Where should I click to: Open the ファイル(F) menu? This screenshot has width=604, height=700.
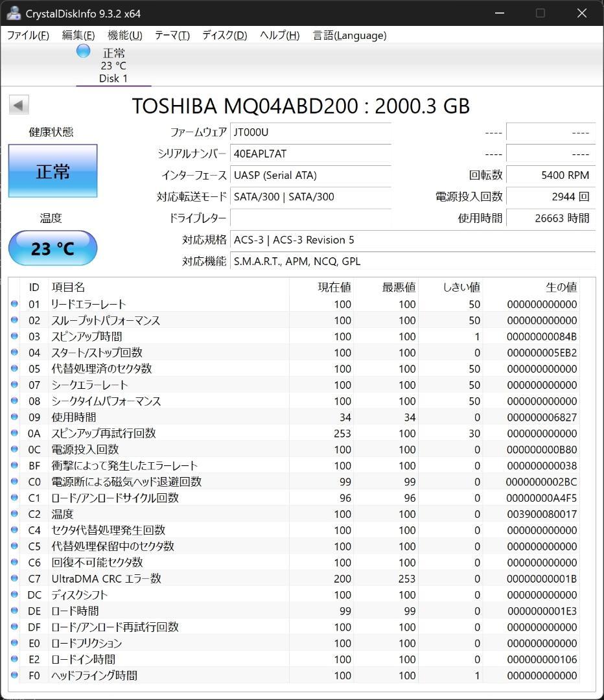[x=28, y=36]
